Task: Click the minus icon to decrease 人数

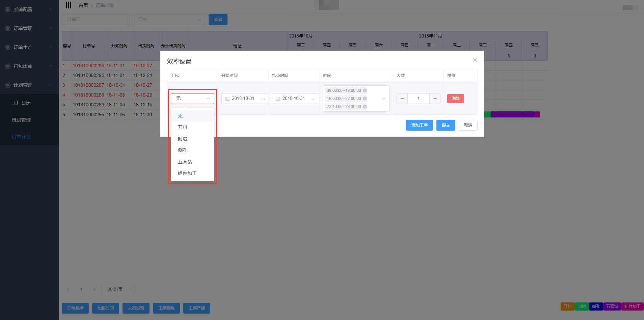Action: click(x=402, y=99)
